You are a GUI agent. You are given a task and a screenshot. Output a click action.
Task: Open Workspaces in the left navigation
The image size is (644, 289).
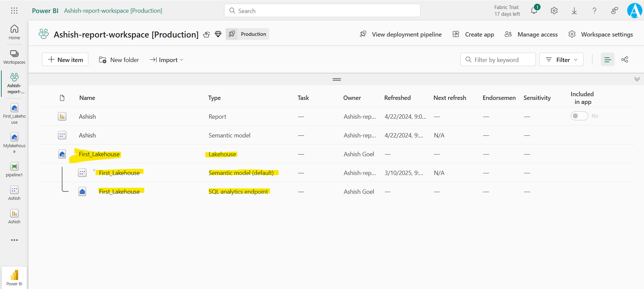pyautogui.click(x=14, y=57)
